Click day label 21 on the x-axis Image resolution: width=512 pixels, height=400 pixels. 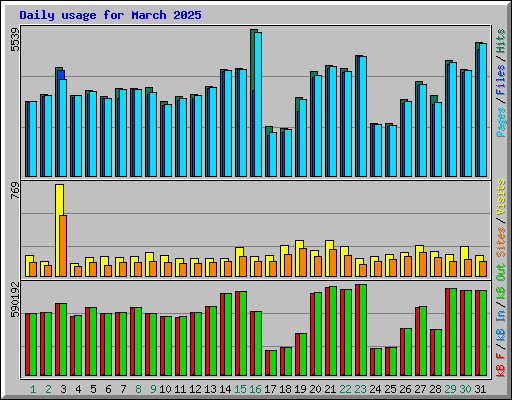pos(330,389)
